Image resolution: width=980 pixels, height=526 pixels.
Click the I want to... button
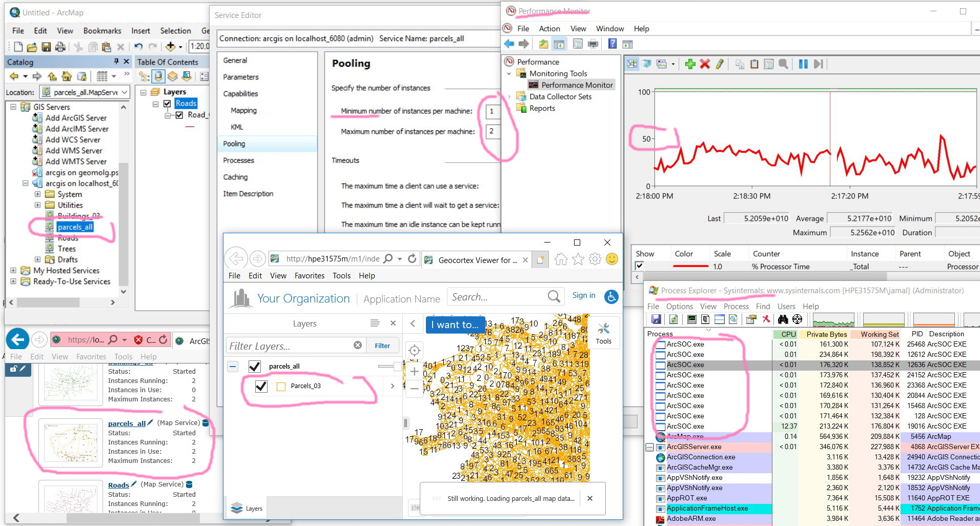pyautogui.click(x=455, y=325)
